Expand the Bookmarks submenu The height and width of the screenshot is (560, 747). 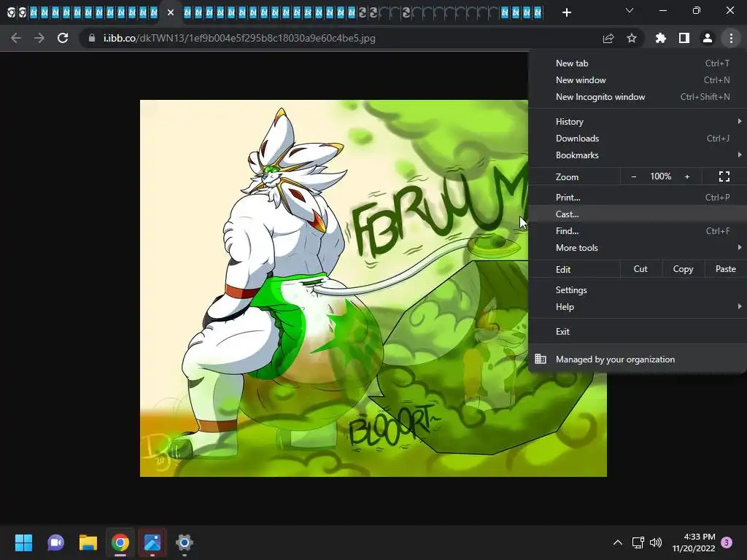coord(638,155)
